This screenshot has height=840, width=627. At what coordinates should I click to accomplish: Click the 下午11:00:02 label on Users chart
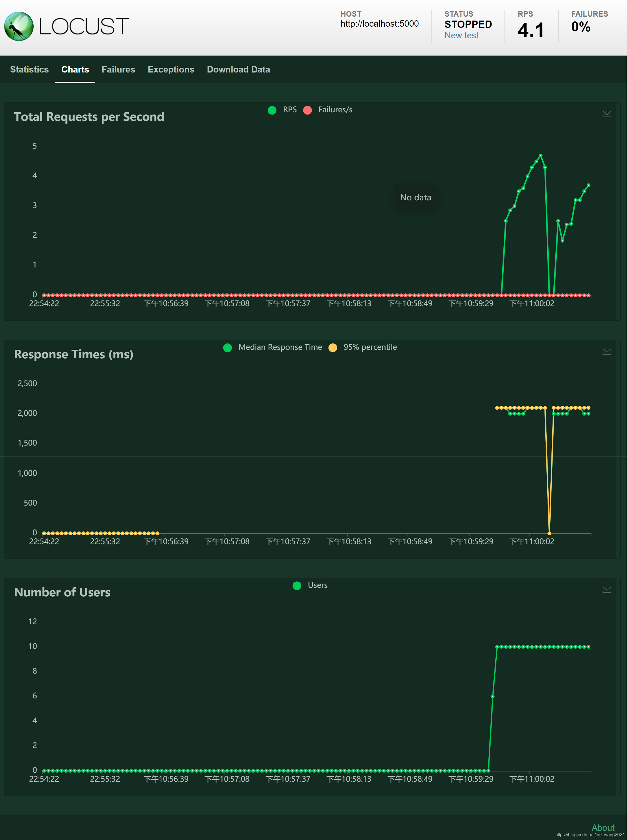(532, 779)
